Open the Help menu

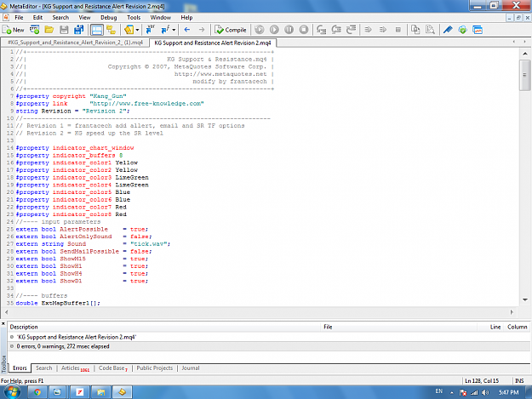[186, 17]
